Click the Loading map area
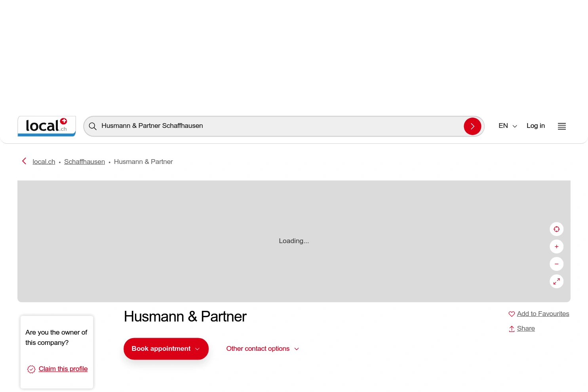The image size is (588, 392). click(294, 241)
